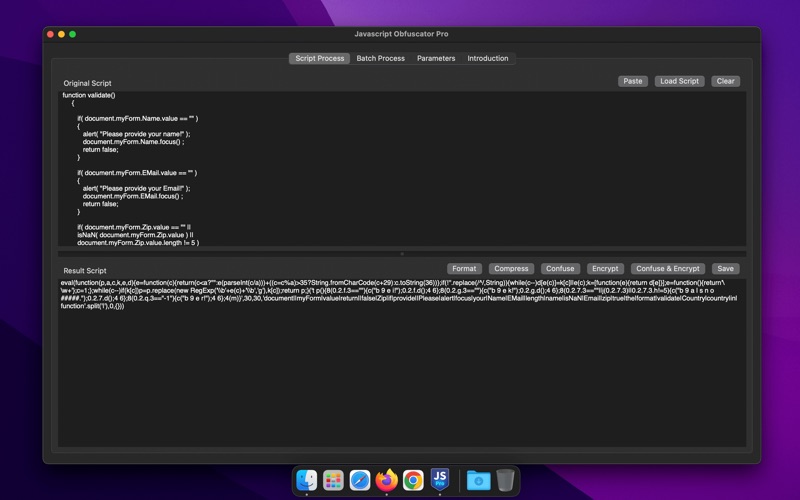Launch Safari from the dock
Viewport: 800px width, 500px height.
360,480
